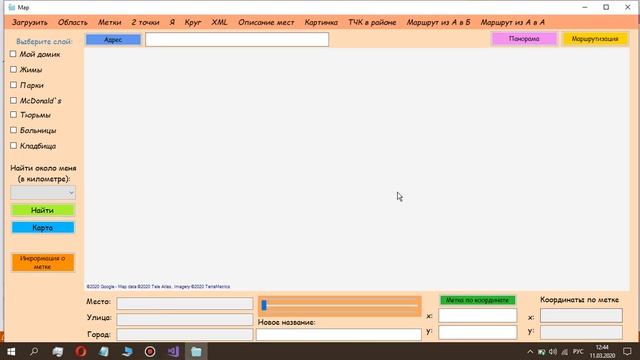640x360 pixels.
Task: Open the Загрузить menu
Action: pyautogui.click(x=30, y=22)
